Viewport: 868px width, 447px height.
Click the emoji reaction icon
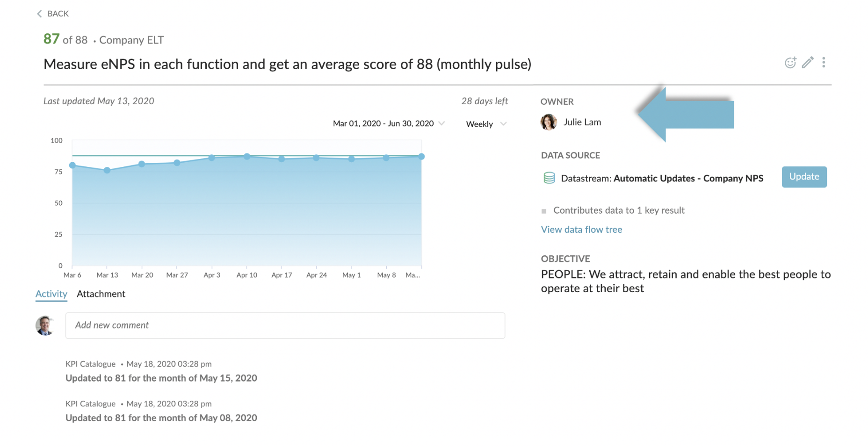pyautogui.click(x=790, y=63)
